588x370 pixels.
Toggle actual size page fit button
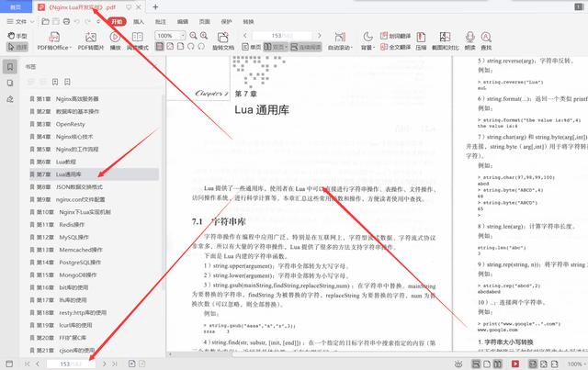coord(160,47)
